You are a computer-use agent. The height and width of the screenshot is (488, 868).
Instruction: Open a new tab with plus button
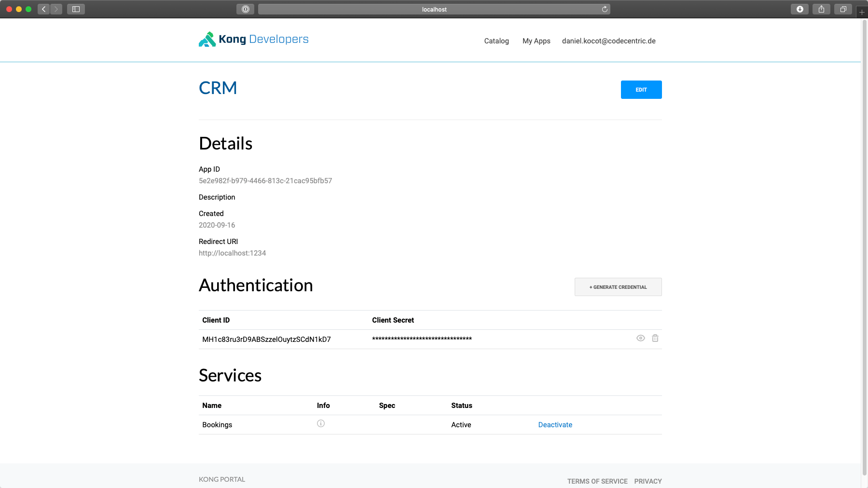click(862, 12)
